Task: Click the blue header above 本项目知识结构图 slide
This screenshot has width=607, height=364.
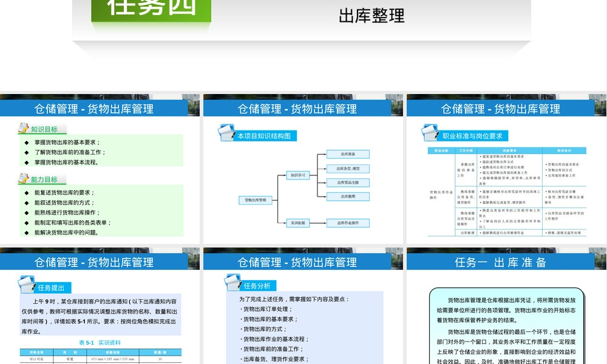Action: tap(297, 109)
